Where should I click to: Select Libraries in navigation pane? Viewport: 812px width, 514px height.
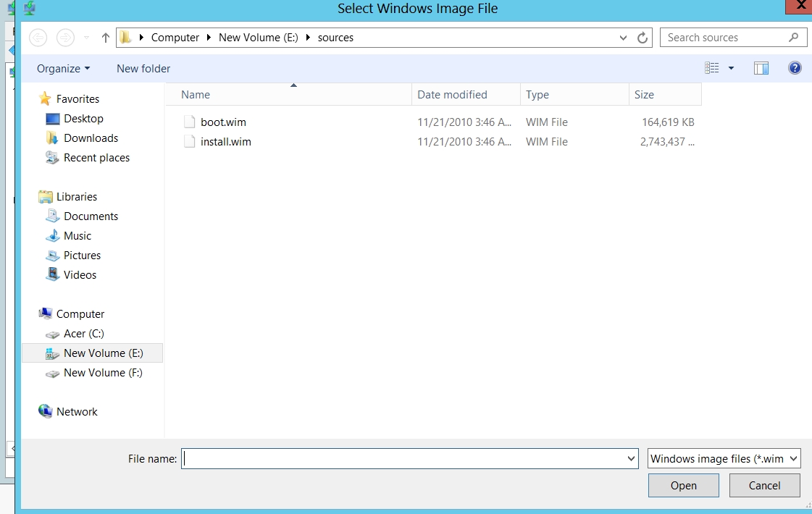pyautogui.click(x=77, y=197)
